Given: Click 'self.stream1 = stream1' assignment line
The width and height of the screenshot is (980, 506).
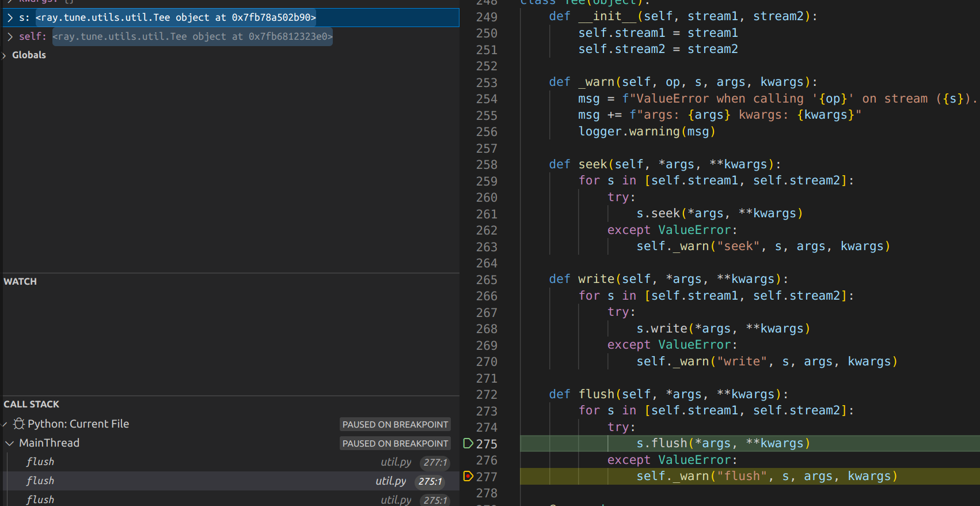Looking at the screenshot, I should coord(658,33).
